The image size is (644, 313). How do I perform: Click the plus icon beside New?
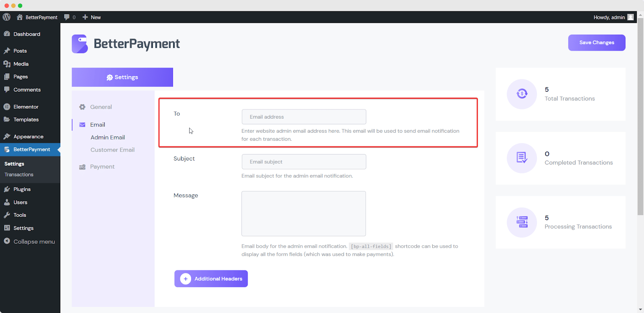(85, 17)
